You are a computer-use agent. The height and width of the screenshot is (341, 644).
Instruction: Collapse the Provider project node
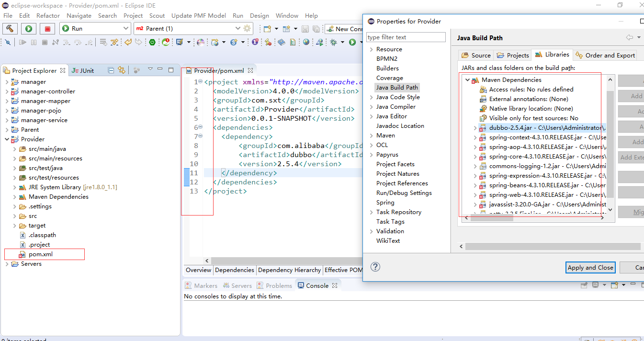[x=7, y=139]
